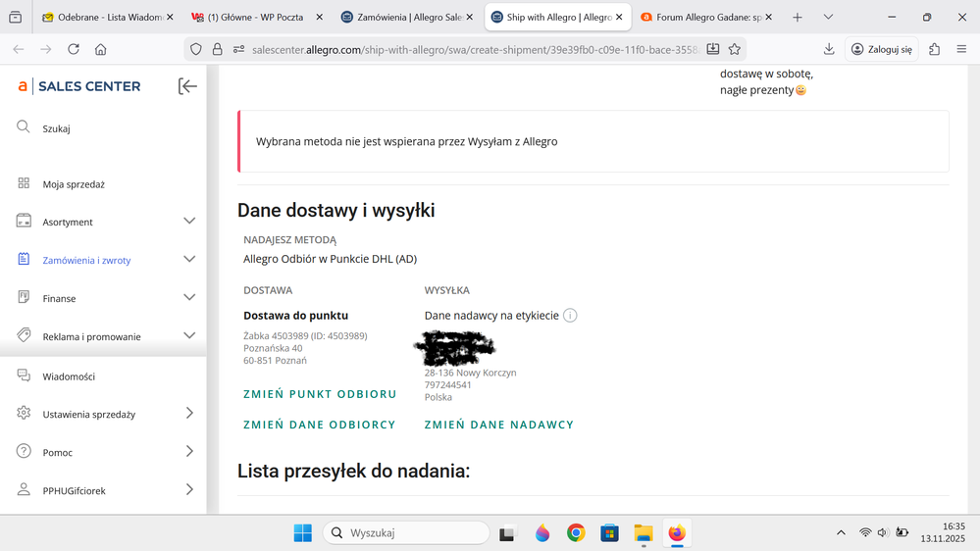Click the Zaloguj się button

click(883, 49)
